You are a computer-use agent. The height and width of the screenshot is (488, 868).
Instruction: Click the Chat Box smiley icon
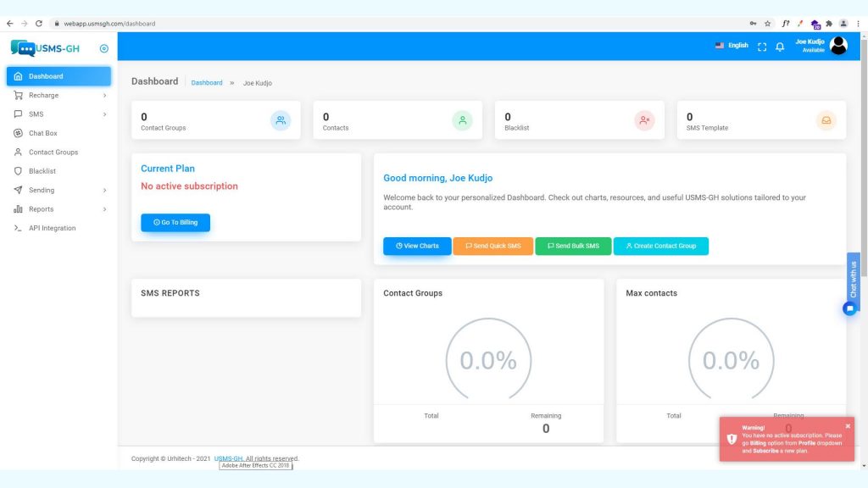click(x=19, y=133)
